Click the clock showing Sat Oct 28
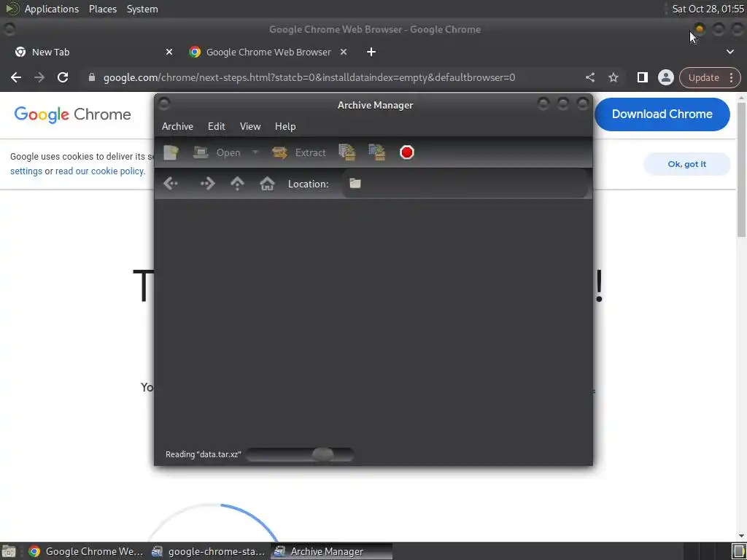Screen dimensions: 747x560 click(708, 9)
